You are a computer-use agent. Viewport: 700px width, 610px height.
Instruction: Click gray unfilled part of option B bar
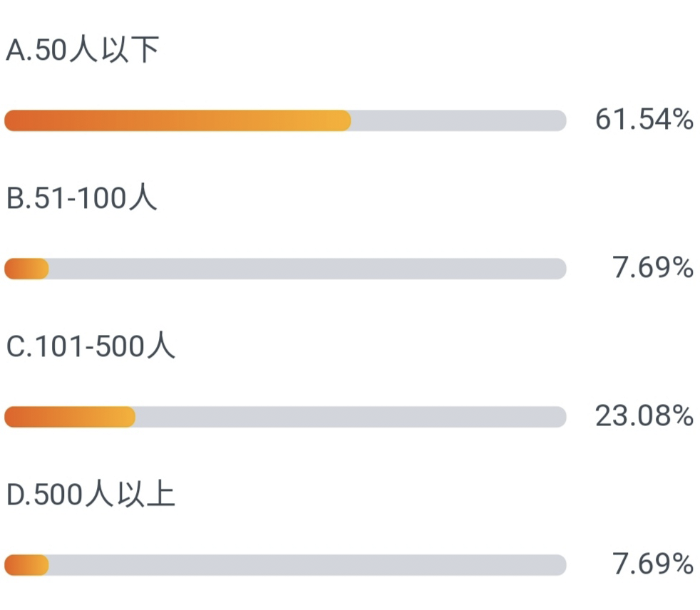coord(308,269)
